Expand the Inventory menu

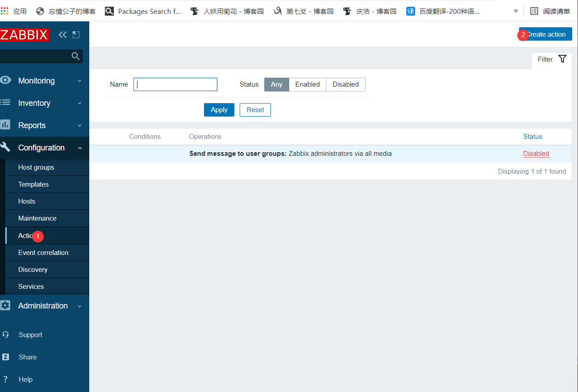point(45,103)
